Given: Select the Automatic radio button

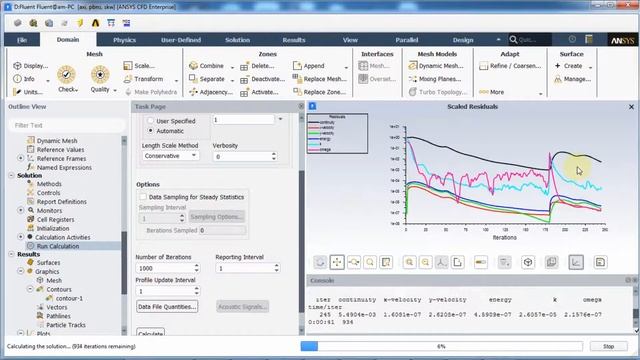Looking at the screenshot, I should pos(150,131).
